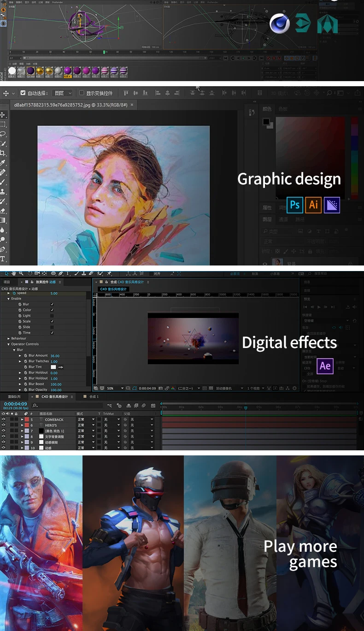This screenshot has height=631, width=364.
Task: Select the Eyedropper tool in Photoshop
Action: pyautogui.click(x=3, y=163)
